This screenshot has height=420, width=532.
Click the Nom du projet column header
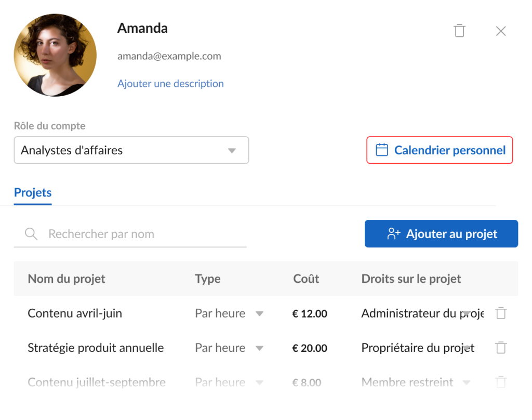pyautogui.click(x=66, y=279)
